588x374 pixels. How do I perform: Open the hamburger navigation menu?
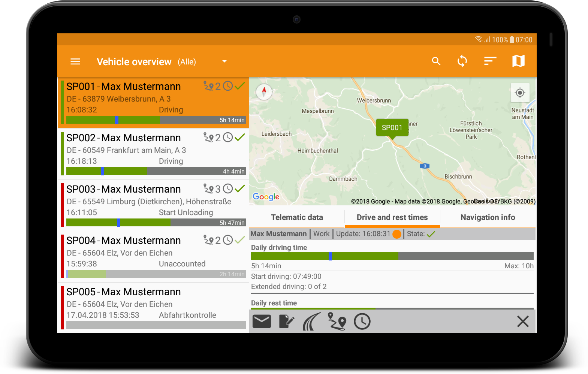[x=75, y=61]
